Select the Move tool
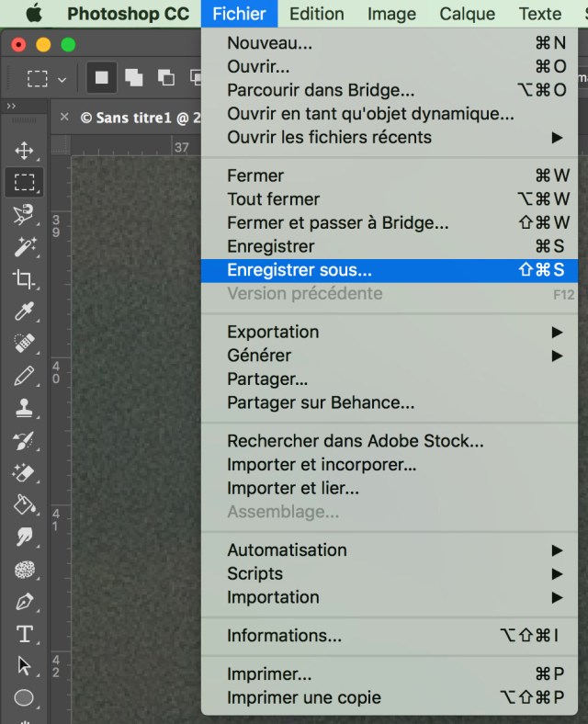The height and width of the screenshot is (724, 588). (24, 151)
